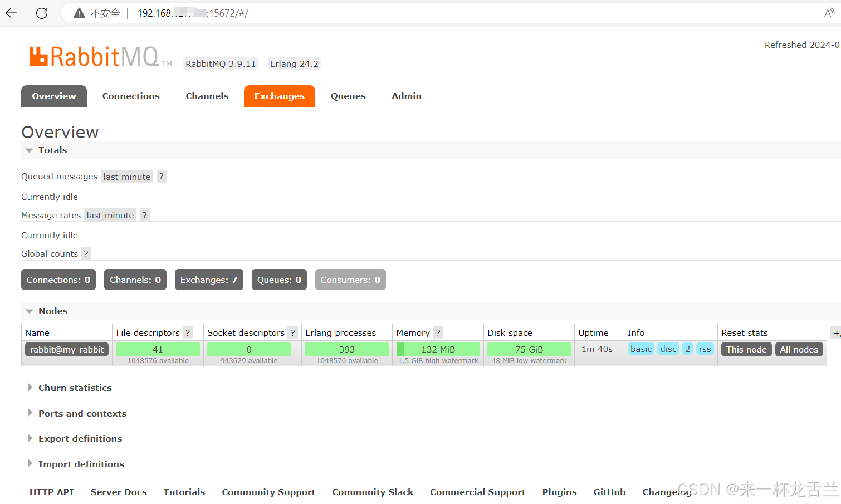Click the Connections: 0 count button
Image resolution: width=841 pixels, height=504 pixels.
[58, 280]
